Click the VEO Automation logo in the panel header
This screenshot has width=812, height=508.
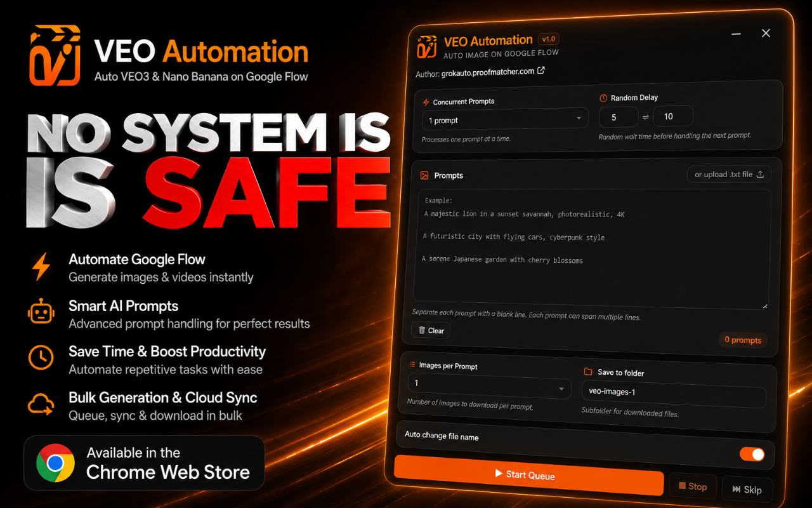tap(427, 48)
